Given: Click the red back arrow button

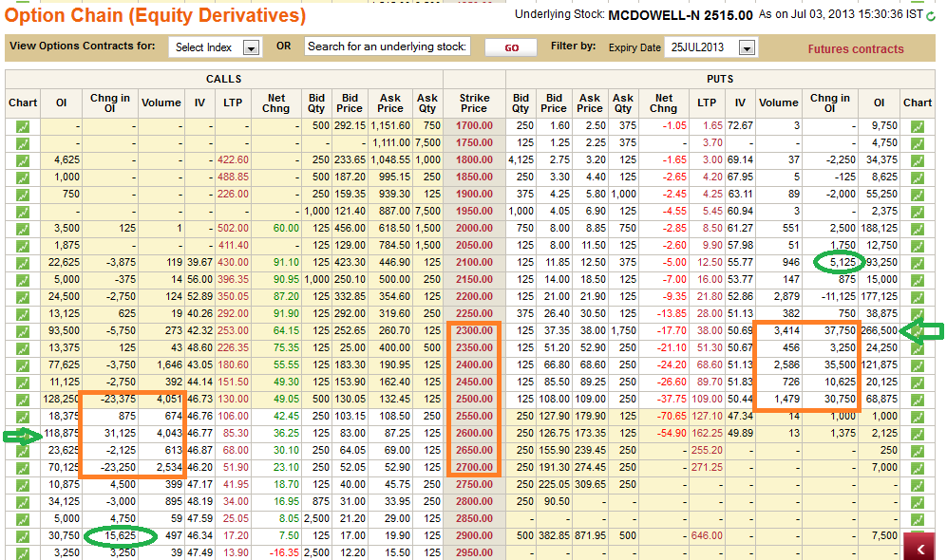Looking at the screenshot, I should [921, 548].
